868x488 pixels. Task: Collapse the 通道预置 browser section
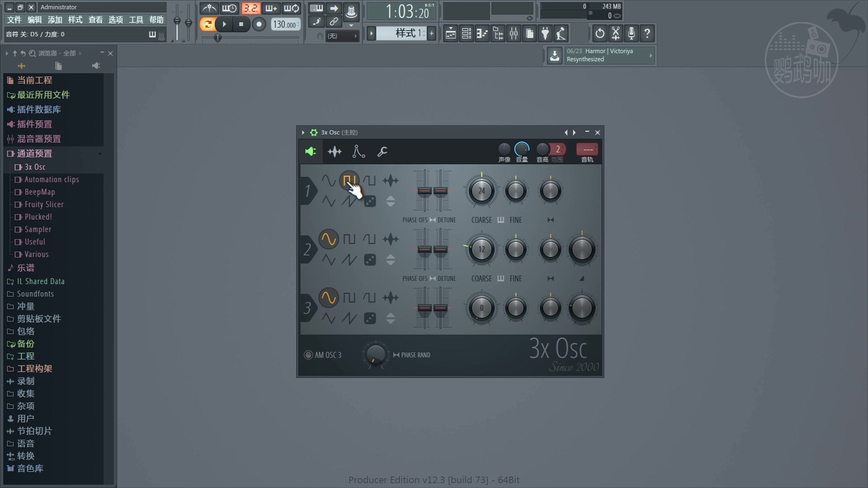[100, 154]
